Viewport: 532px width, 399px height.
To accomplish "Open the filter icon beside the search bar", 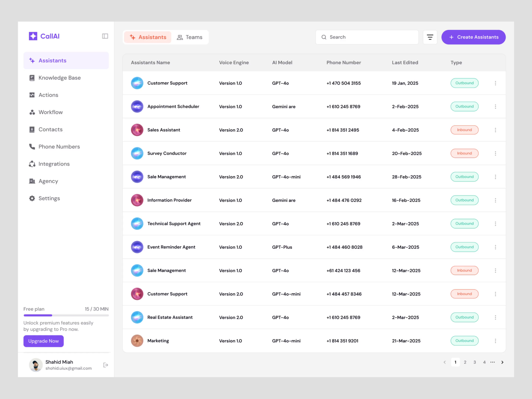I will [430, 37].
